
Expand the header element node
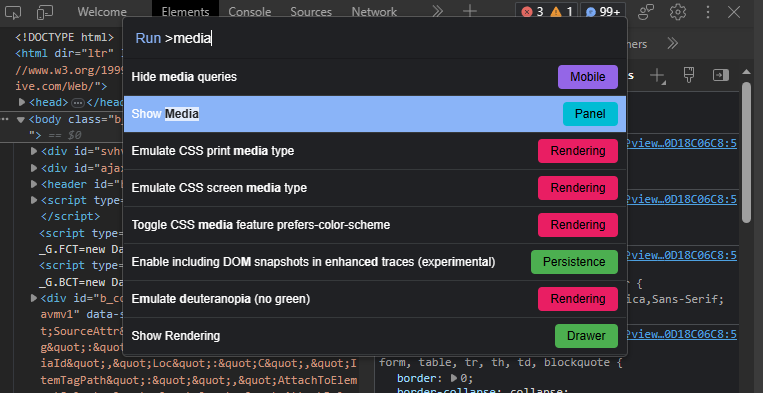pyautogui.click(x=34, y=184)
